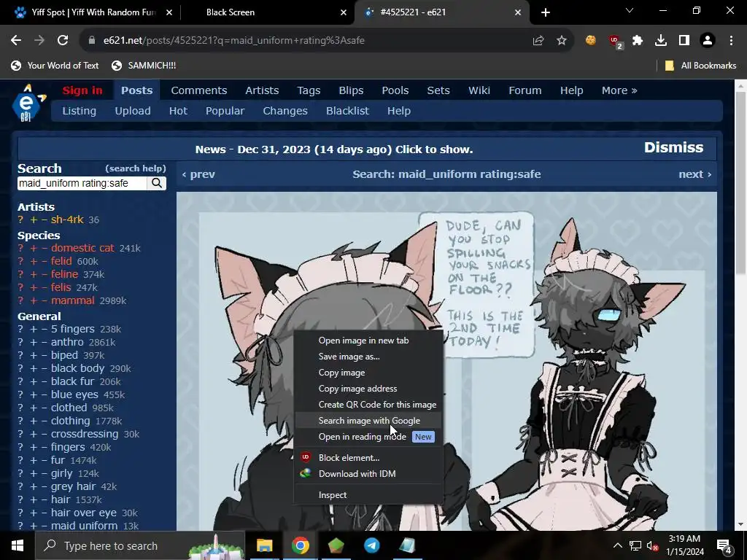The width and height of the screenshot is (747, 560).
Task: Toggle the browser side panel icon
Action: 684,41
